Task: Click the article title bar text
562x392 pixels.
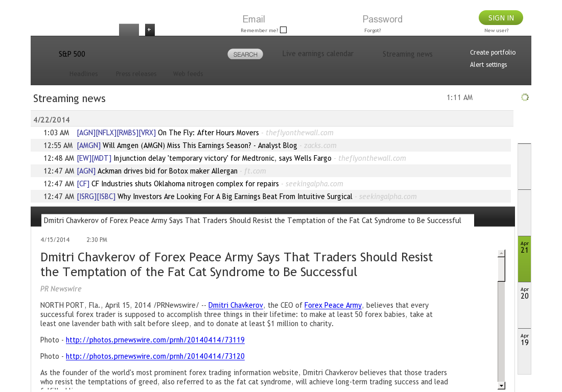Action: coord(252,220)
